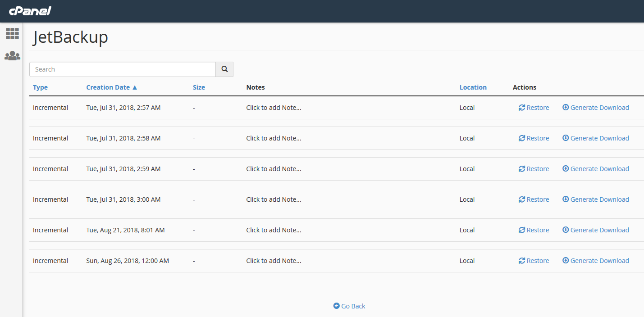Click Restore text for 2:57 AM backup
This screenshot has width=644, height=317.
pos(538,108)
